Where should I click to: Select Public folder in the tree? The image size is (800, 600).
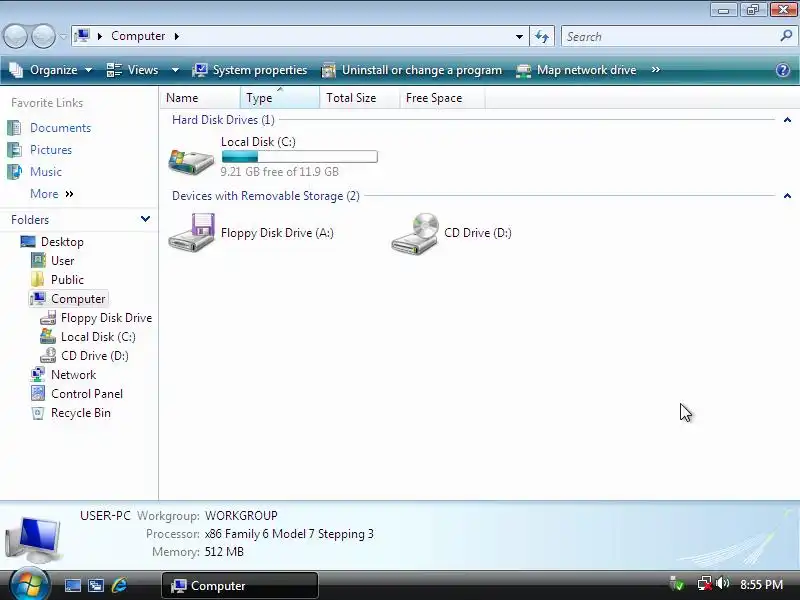[67, 280]
